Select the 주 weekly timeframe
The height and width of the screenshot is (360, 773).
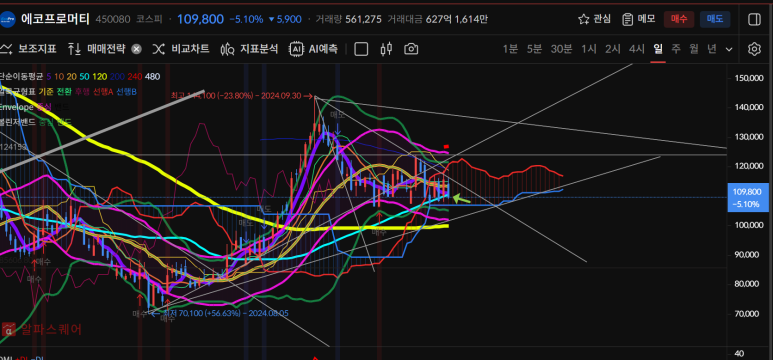[676, 49]
